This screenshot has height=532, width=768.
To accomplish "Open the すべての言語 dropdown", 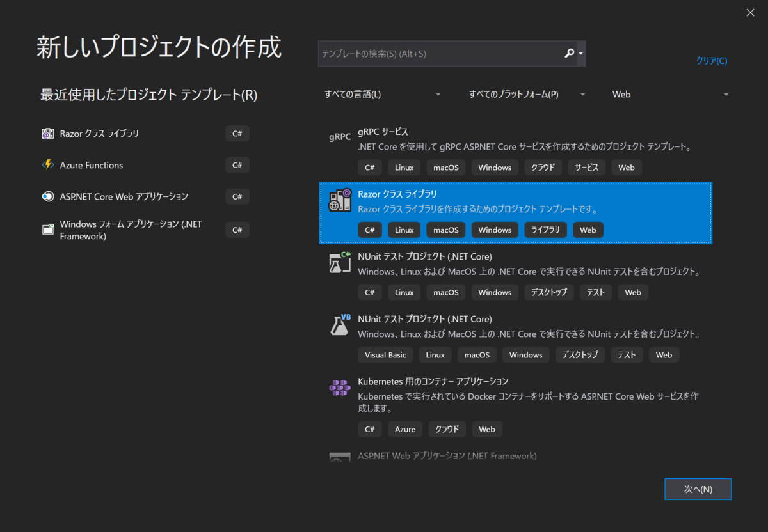I will coord(382,94).
